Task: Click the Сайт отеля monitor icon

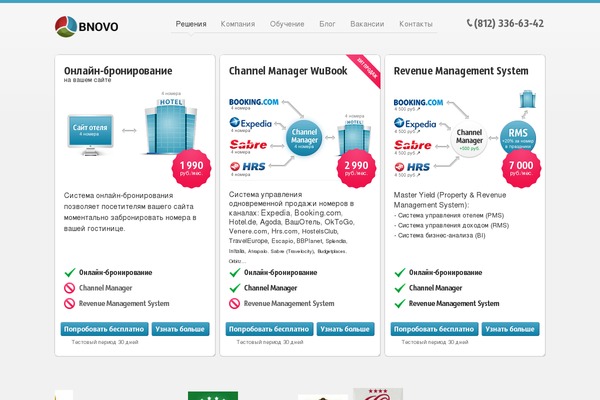Action: click(90, 135)
